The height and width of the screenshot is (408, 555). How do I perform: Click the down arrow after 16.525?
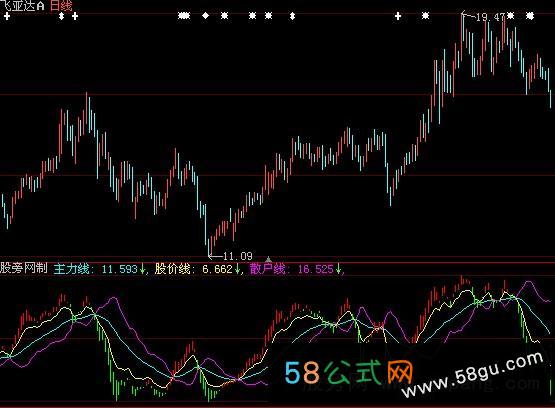pyautogui.click(x=338, y=269)
